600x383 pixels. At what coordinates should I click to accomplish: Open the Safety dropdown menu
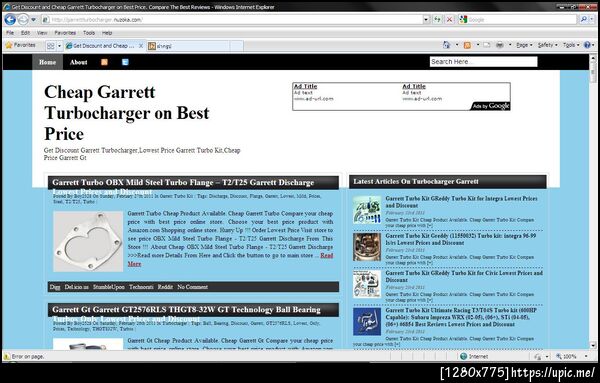coord(547,45)
